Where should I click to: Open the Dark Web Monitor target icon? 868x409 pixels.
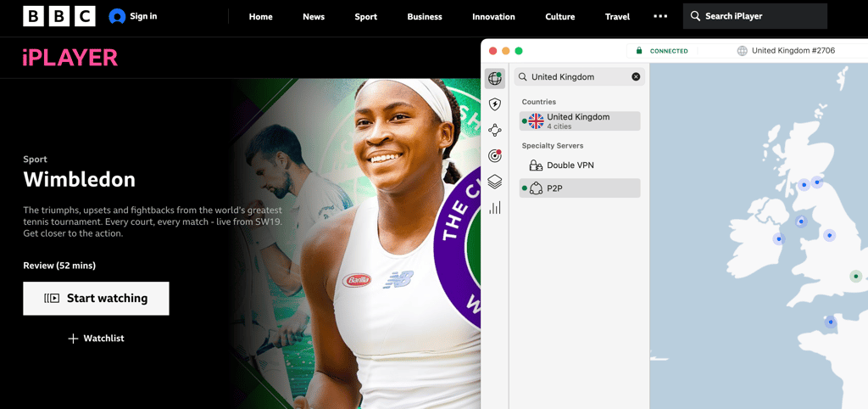pyautogui.click(x=495, y=156)
